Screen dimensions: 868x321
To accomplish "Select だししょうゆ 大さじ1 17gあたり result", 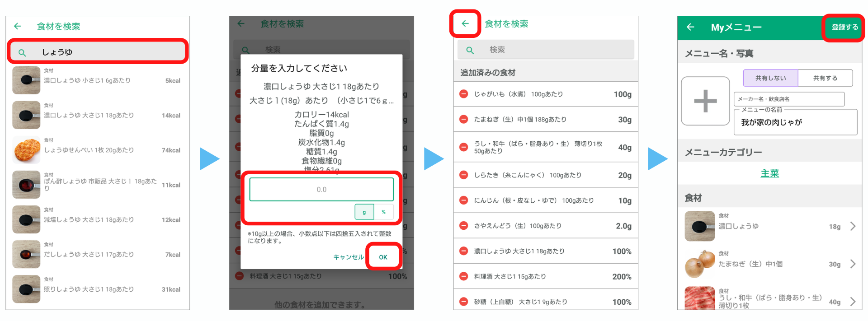I will pyautogui.click(x=98, y=254).
